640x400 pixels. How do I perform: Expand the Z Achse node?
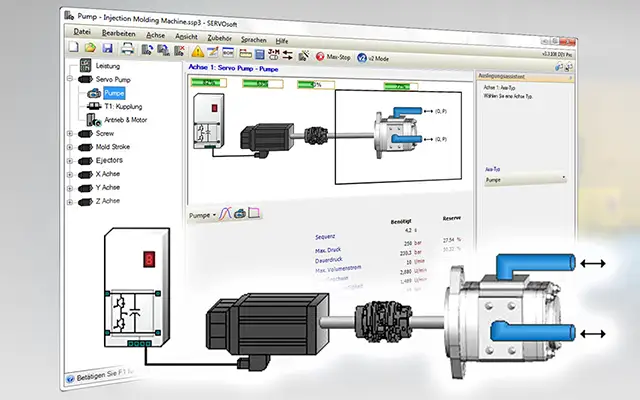click(70, 202)
